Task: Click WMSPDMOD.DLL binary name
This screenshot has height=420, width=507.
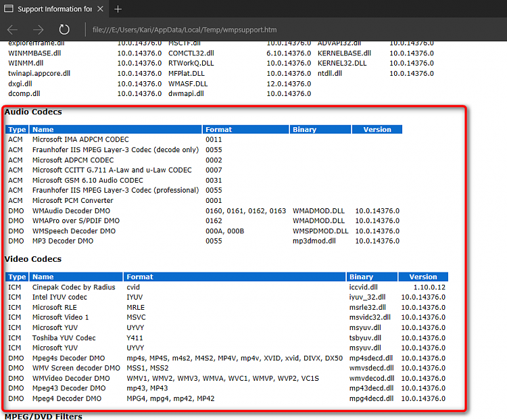Action: [x=320, y=231]
